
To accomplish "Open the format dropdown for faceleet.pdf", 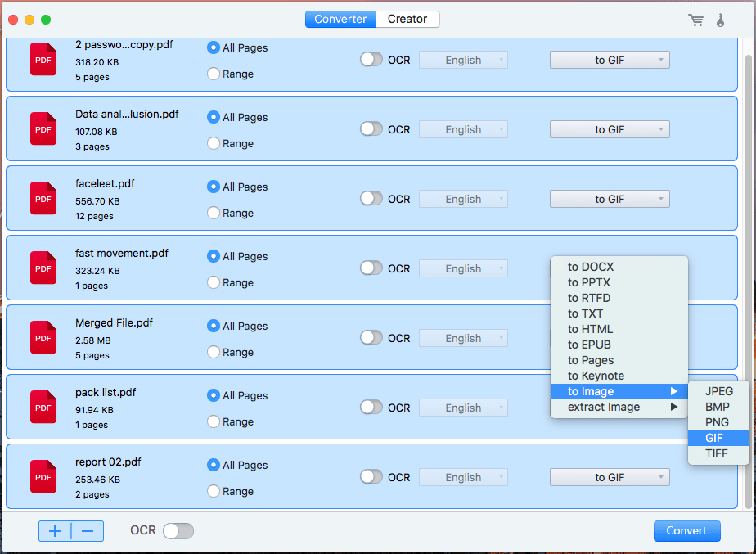I will [610, 199].
